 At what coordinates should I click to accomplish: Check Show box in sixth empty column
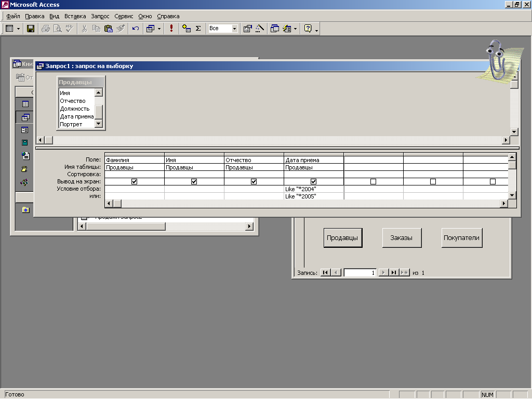click(433, 181)
